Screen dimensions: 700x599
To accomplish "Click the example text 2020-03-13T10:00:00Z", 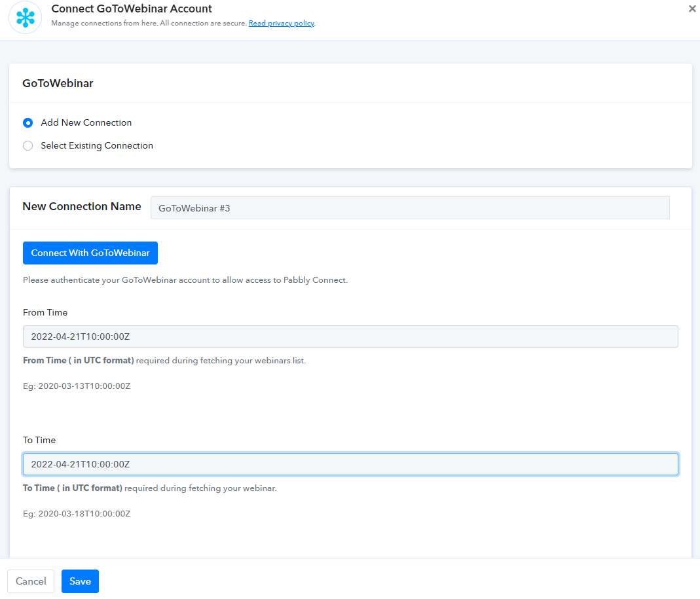I will pyautogui.click(x=84, y=386).
